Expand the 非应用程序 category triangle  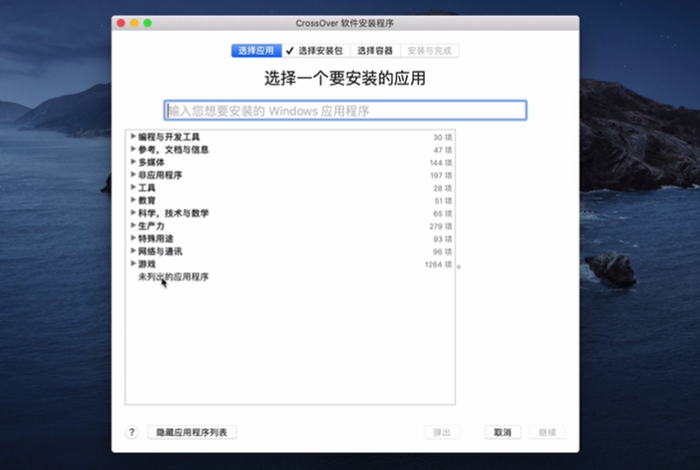[133, 175]
